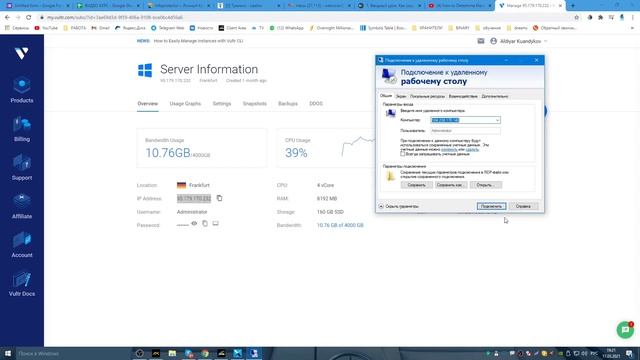Open a new browser tab
Image resolution: width=640 pixels, height=360 pixels.
pos(573,6)
